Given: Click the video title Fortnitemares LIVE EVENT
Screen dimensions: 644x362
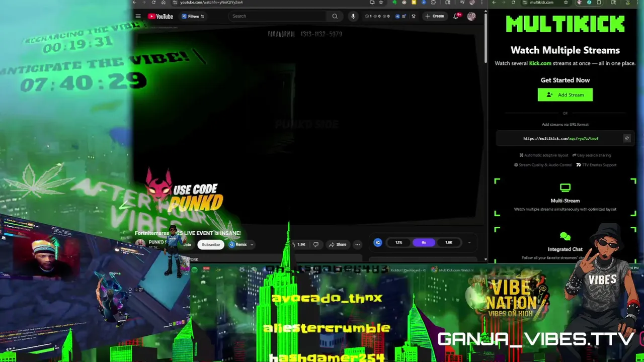Looking at the screenshot, I should point(188,233).
